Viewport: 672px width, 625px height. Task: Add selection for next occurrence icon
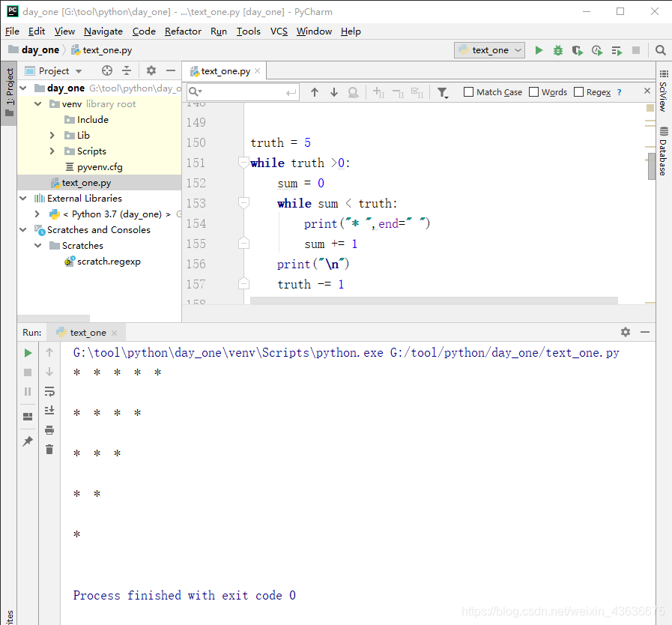[x=378, y=91]
